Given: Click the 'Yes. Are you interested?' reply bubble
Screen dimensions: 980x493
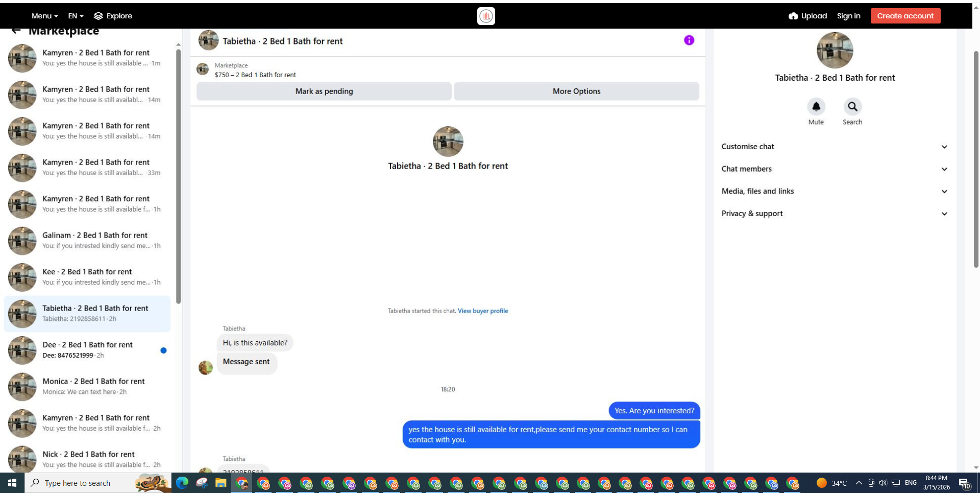Looking at the screenshot, I should coord(654,411).
